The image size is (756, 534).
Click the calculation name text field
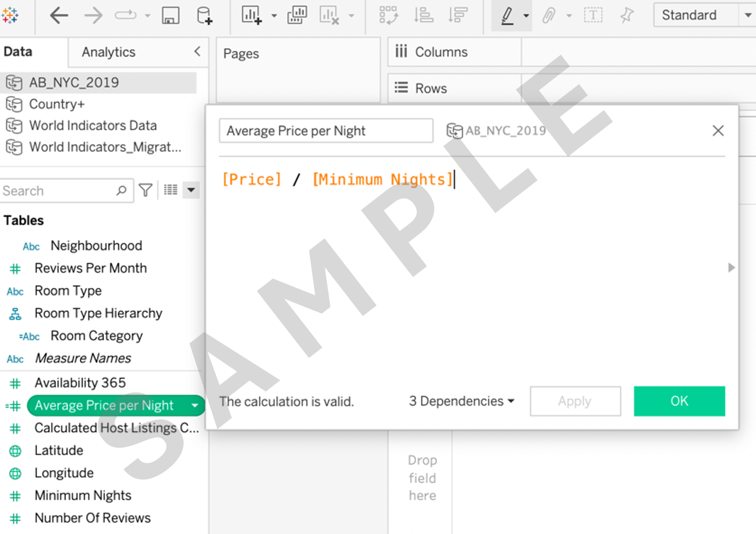[326, 131]
